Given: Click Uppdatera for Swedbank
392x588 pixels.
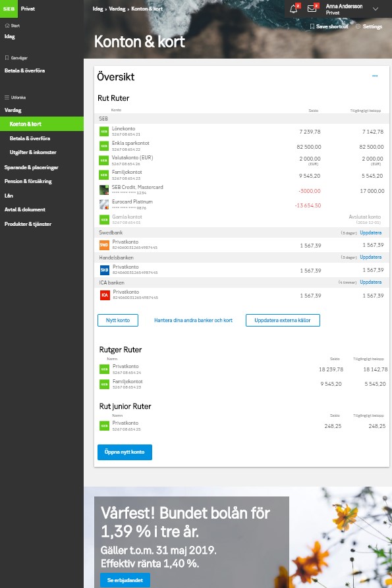Looking at the screenshot, I should point(371,232).
